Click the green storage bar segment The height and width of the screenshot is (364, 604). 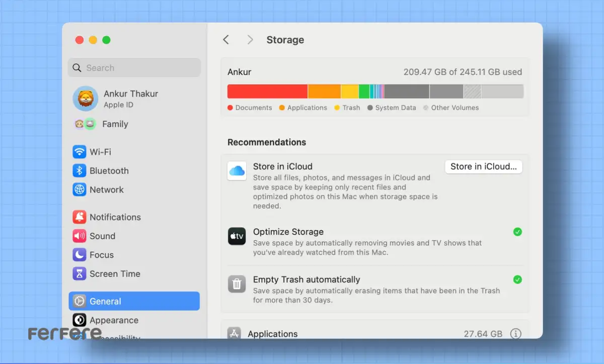click(364, 91)
